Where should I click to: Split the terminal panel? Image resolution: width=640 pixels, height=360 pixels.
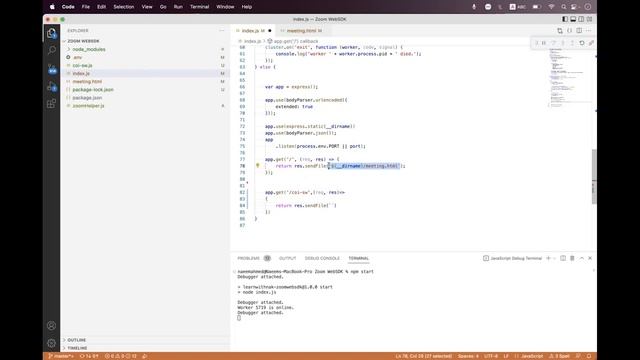coord(563,258)
